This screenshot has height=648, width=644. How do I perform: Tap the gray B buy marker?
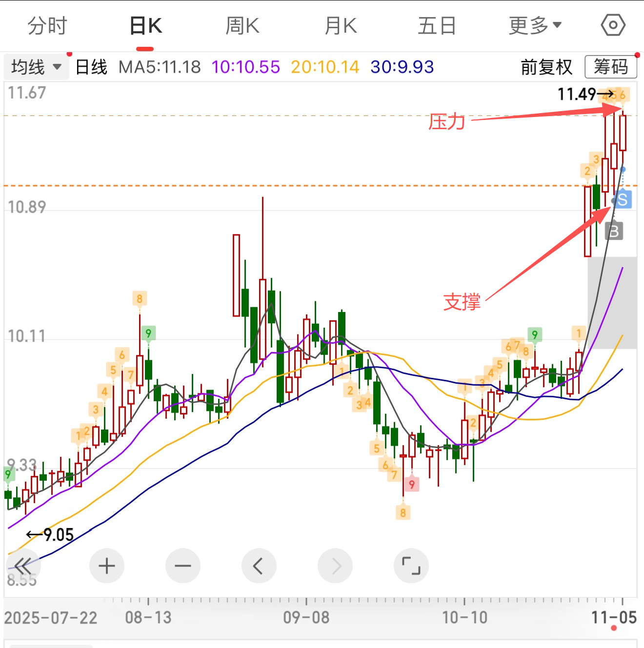click(x=614, y=231)
